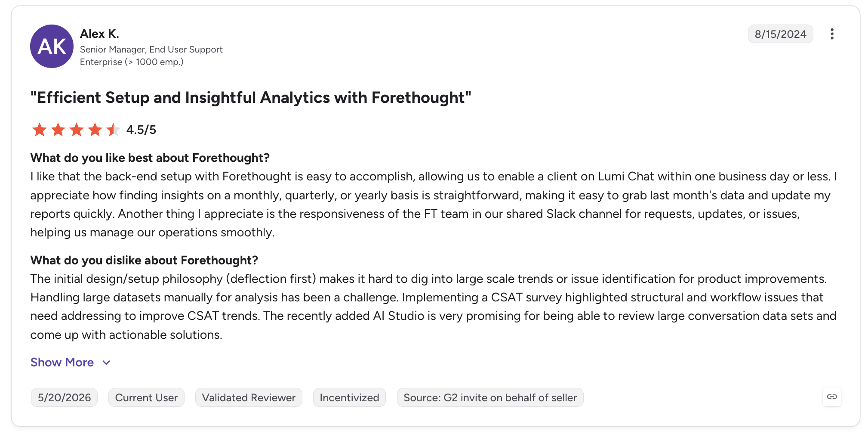Click the fourth rating star
This screenshot has height=434, width=868.
click(95, 130)
